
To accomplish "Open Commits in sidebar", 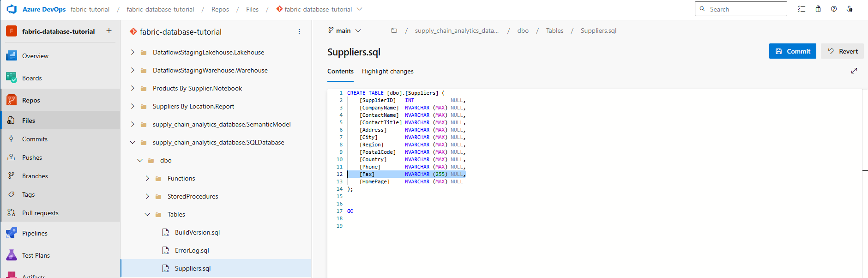I will 35,139.
